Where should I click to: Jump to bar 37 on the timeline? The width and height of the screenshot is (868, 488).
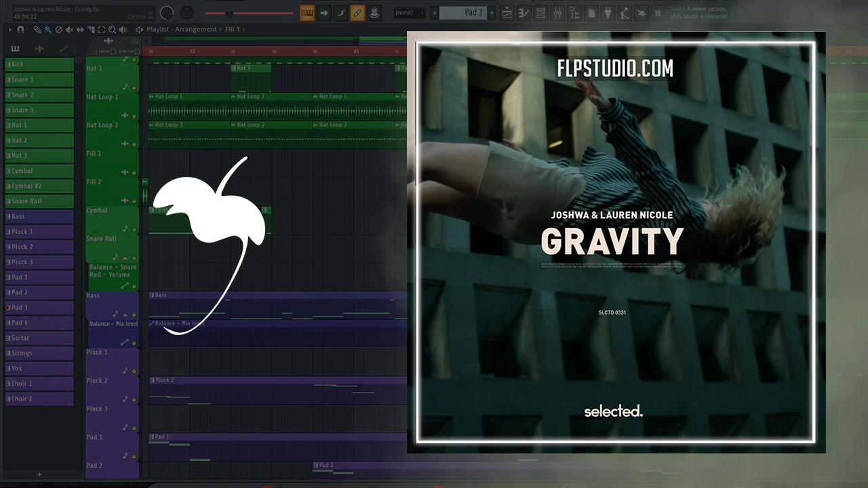pyautogui.click(x=193, y=52)
